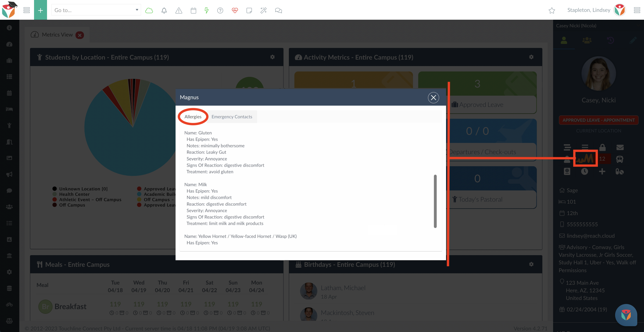Open the calendar icon in top toolbar
The image size is (644, 332).
pyautogui.click(x=193, y=10)
